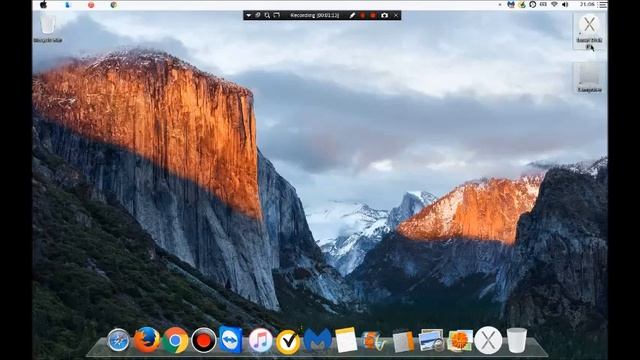Click the Malwarebytes icon in the menu bar tray

click(511, 4)
